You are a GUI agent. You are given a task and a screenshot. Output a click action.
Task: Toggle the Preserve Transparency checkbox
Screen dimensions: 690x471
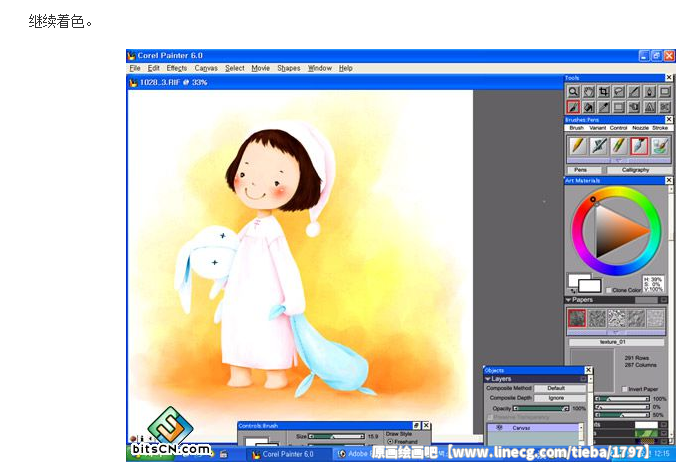tap(490, 417)
